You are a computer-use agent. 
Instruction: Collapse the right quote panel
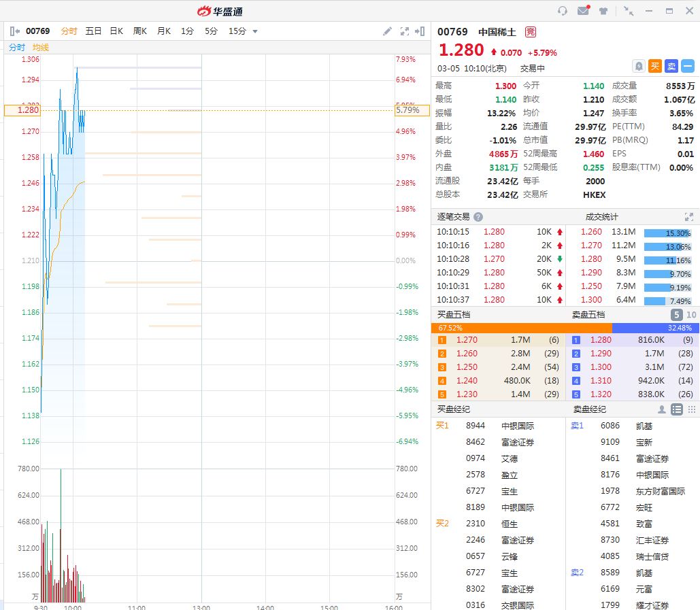pos(421,31)
